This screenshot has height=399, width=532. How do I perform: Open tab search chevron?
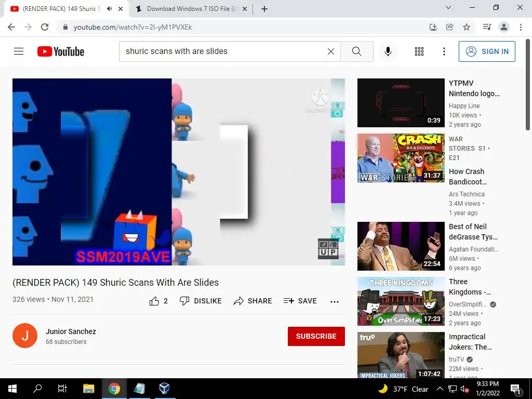pyautogui.click(x=448, y=7)
